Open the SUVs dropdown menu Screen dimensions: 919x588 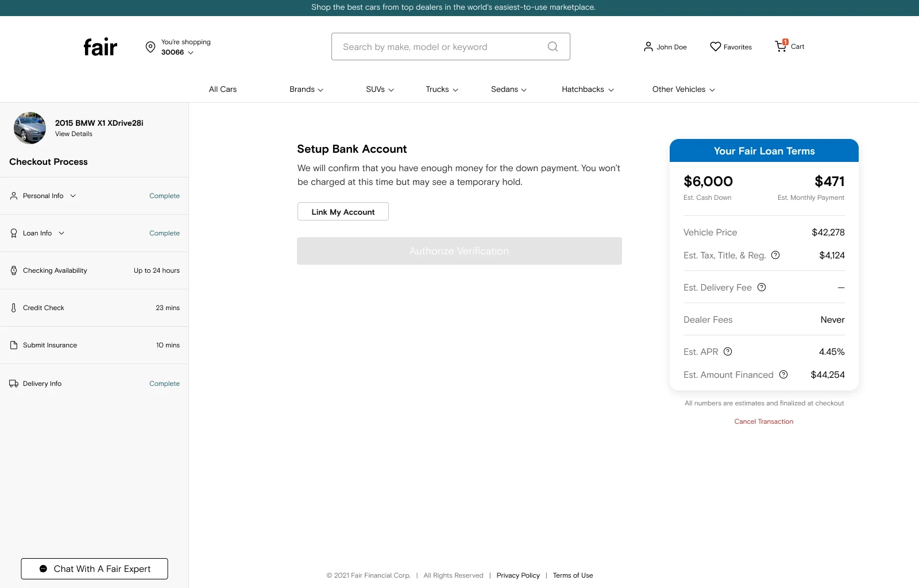[x=380, y=90]
